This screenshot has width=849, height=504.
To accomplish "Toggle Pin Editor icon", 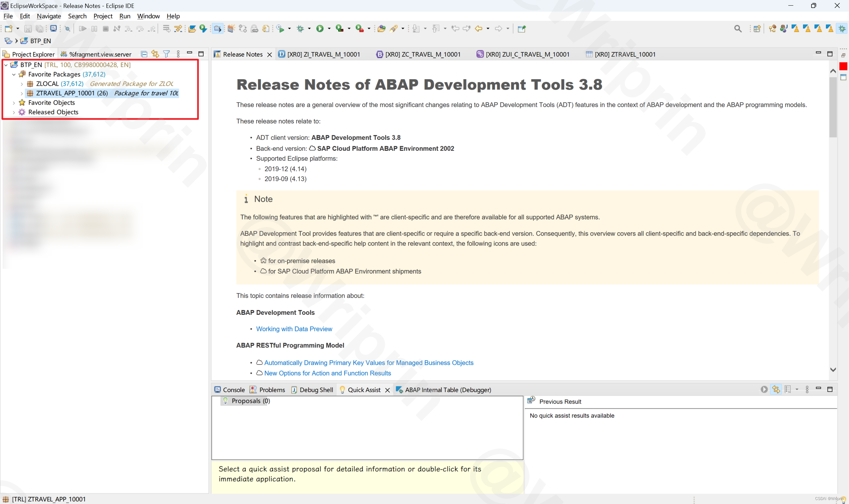I will [521, 28].
